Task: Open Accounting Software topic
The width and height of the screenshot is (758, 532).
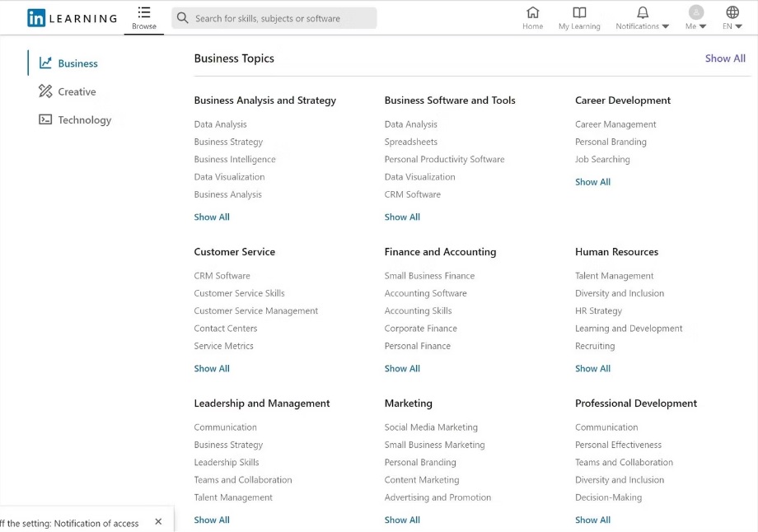Action: (425, 293)
